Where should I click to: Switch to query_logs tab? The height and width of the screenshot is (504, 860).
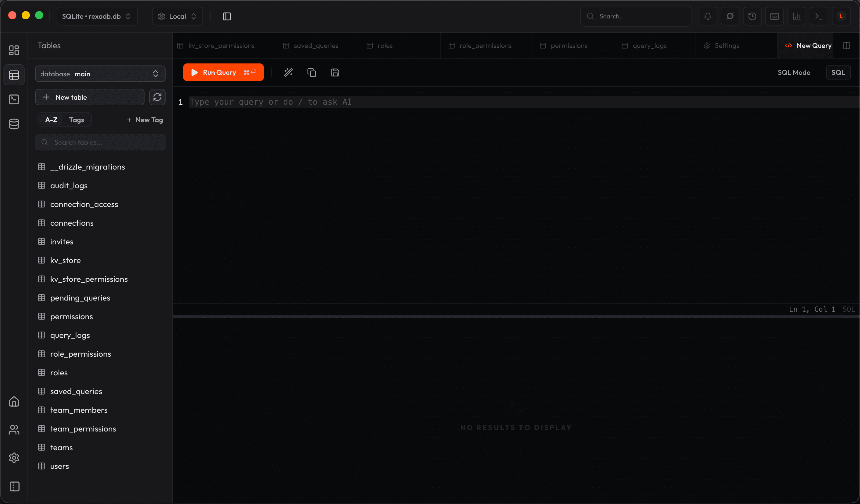click(655, 46)
